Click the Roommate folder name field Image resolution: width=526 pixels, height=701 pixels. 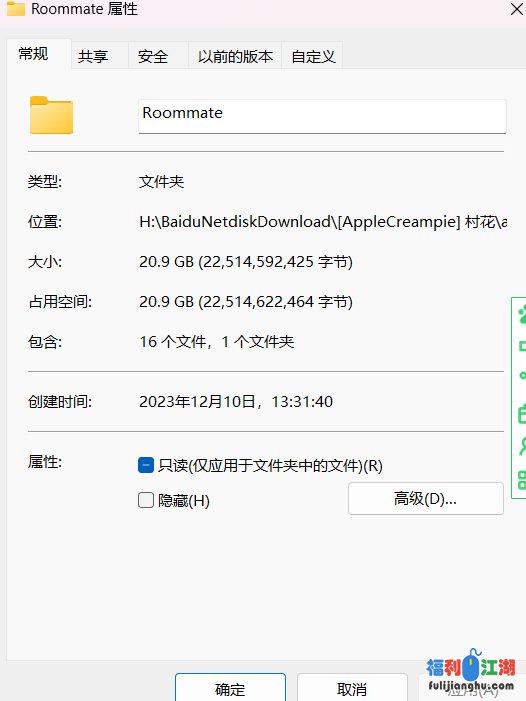(x=322, y=116)
